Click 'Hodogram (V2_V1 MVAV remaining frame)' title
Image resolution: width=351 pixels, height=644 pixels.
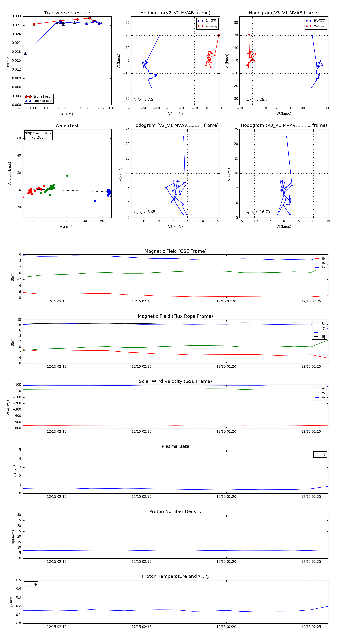coord(175,125)
